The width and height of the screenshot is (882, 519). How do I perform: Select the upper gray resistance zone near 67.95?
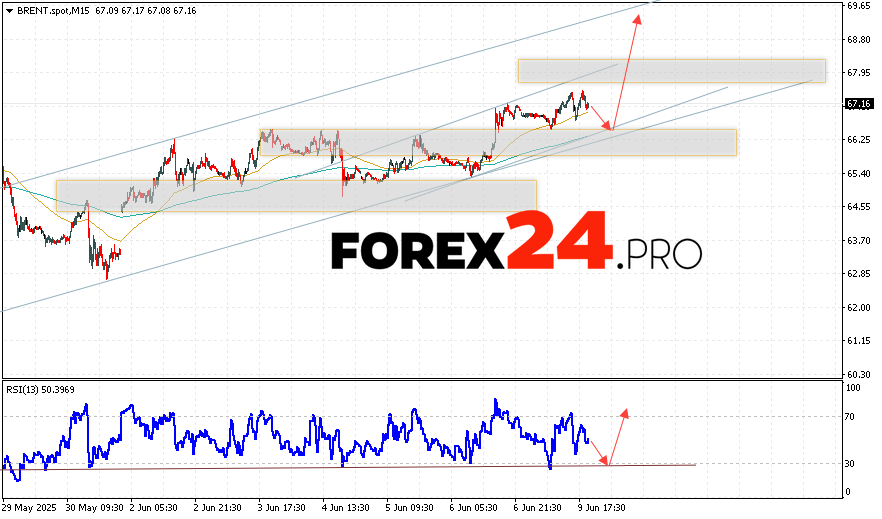(x=670, y=70)
